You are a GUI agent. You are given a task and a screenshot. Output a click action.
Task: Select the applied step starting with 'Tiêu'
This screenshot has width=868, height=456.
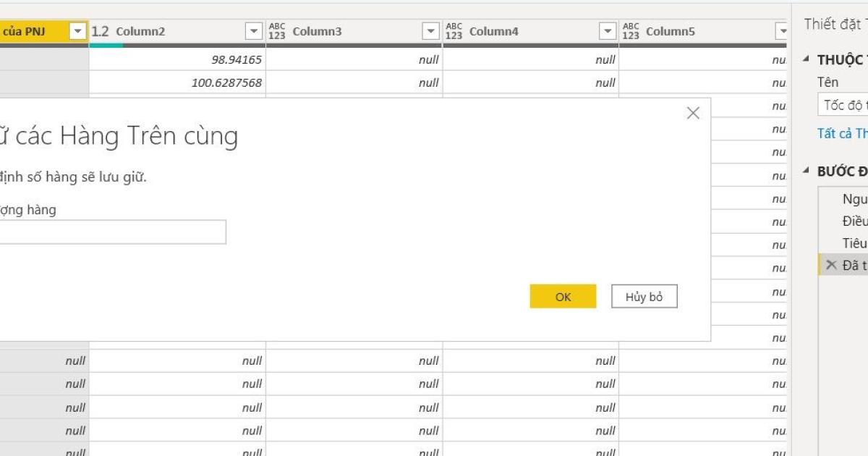click(x=854, y=243)
